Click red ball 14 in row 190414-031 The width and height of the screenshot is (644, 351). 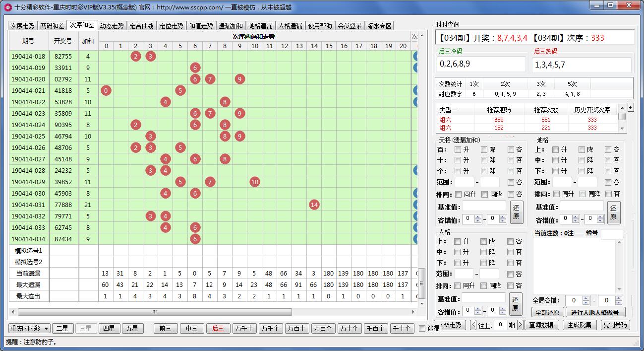(x=314, y=205)
